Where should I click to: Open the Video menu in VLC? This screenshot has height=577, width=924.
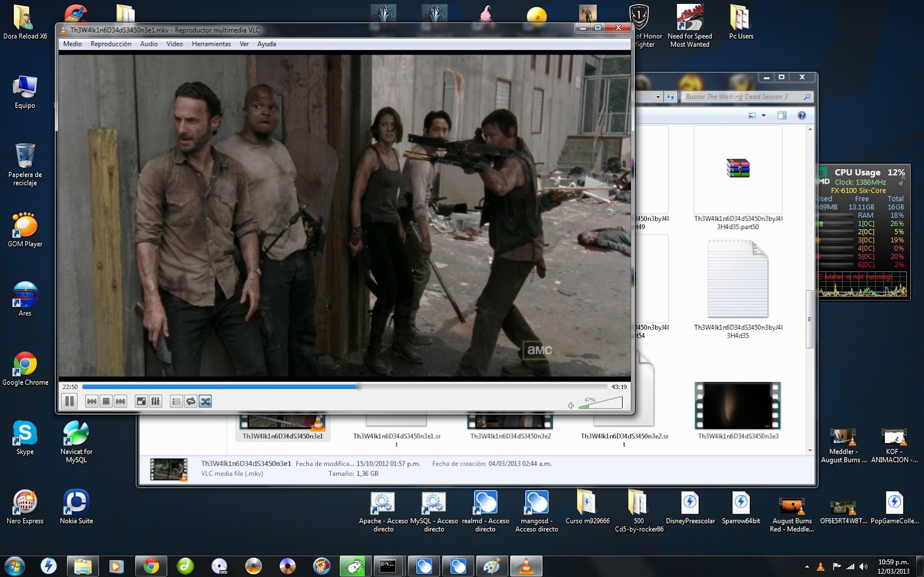(175, 44)
